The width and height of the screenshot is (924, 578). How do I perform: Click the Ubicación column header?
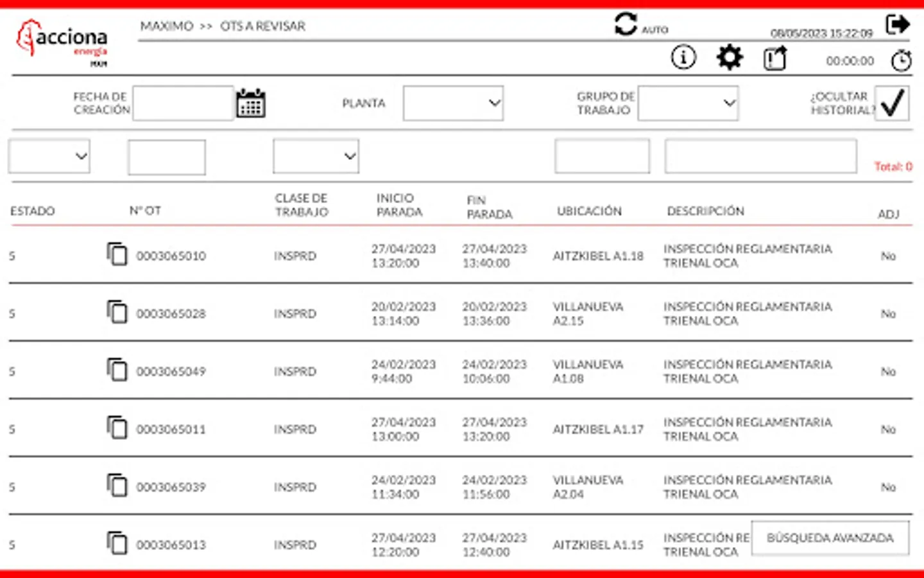(589, 211)
